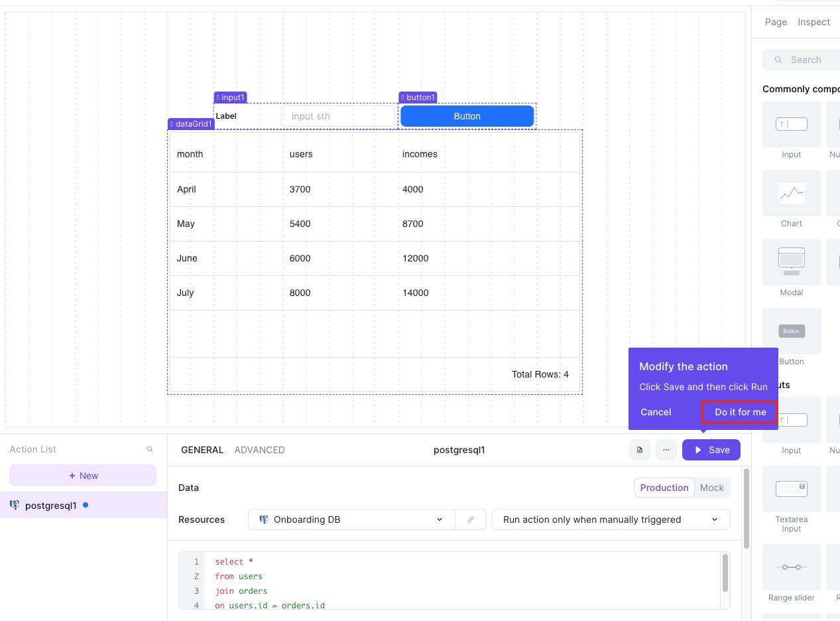840x621 pixels.
Task: Click the 12000 incomes cell
Action: pos(415,258)
